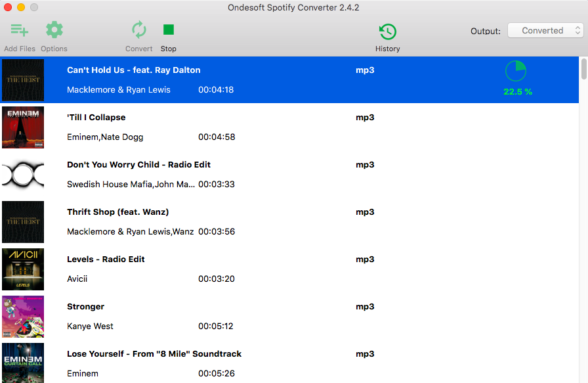Click the duration 00:04:58
This screenshot has width=588, height=383.
(x=217, y=137)
